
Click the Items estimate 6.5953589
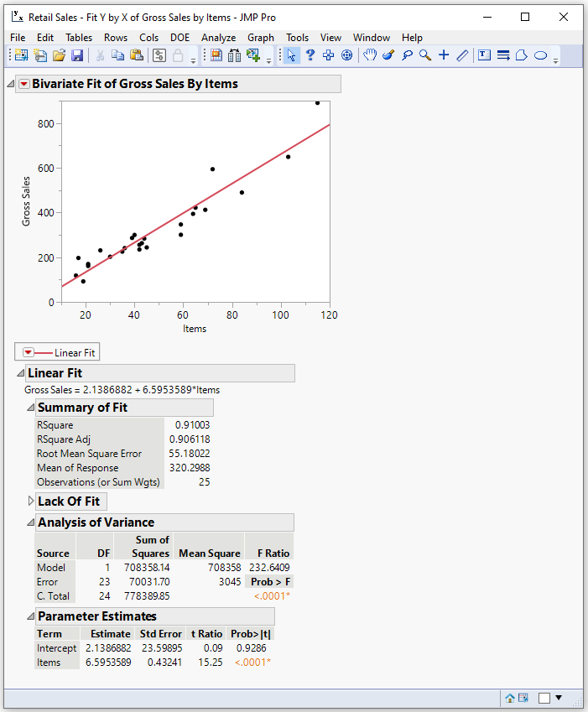[108, 663]
